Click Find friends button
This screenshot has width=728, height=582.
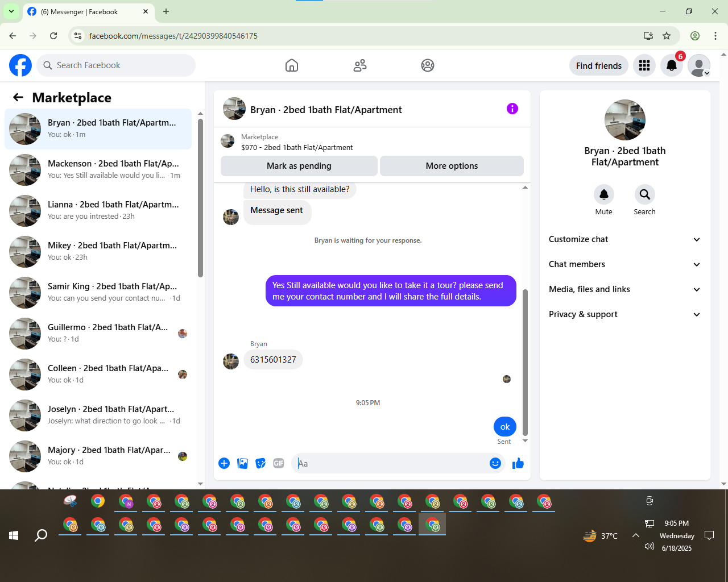pyautogui.click(x=599, y=65)
